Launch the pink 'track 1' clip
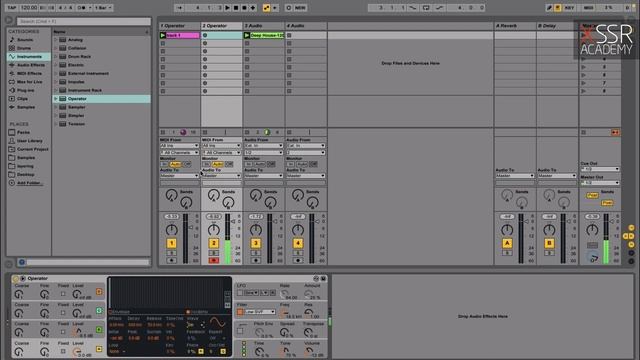640x360 pixels. pos(162,36)
